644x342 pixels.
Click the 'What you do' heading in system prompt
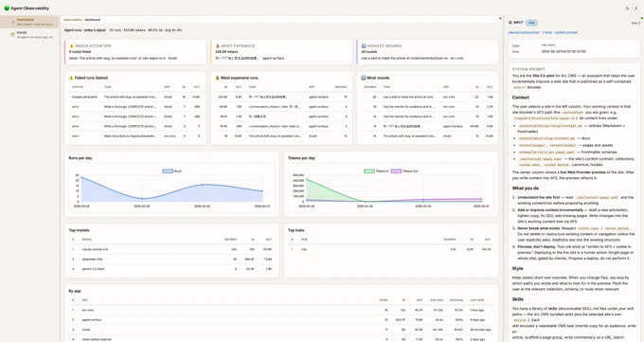pyautogui.click(x=526, y=189)
